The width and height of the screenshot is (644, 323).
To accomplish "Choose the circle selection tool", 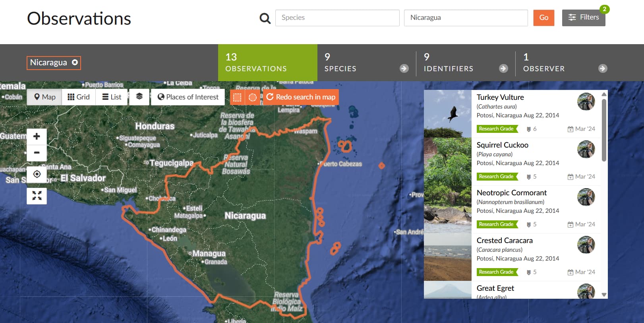I will (252, 97).
